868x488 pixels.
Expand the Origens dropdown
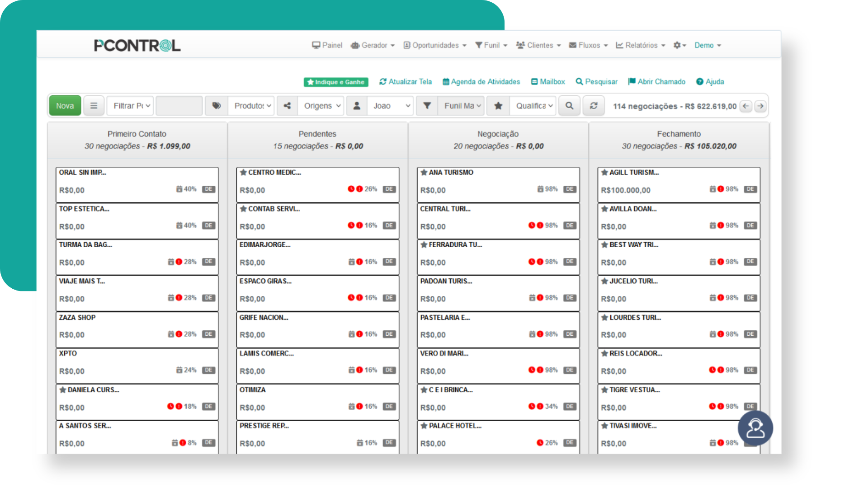[x=321, y=105]
